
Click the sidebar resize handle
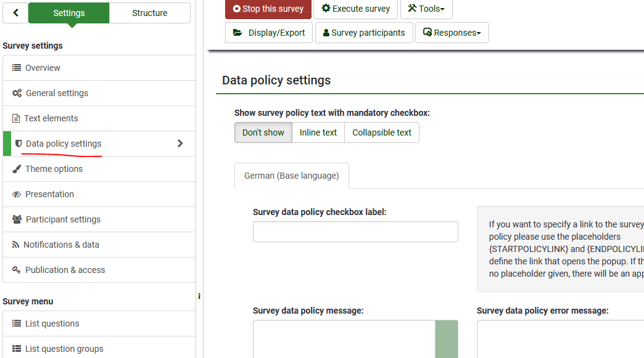(x=199, y=296)
